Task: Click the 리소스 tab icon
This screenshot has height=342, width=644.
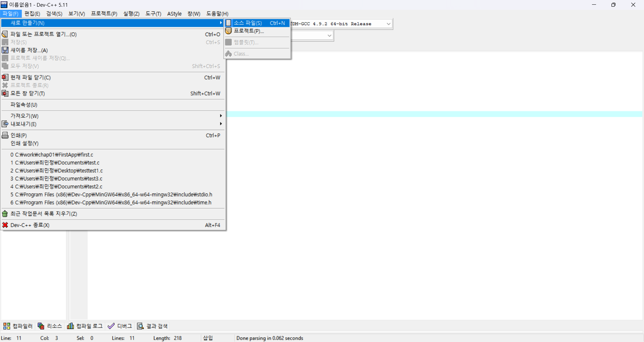Action: [x=41, y=326]
